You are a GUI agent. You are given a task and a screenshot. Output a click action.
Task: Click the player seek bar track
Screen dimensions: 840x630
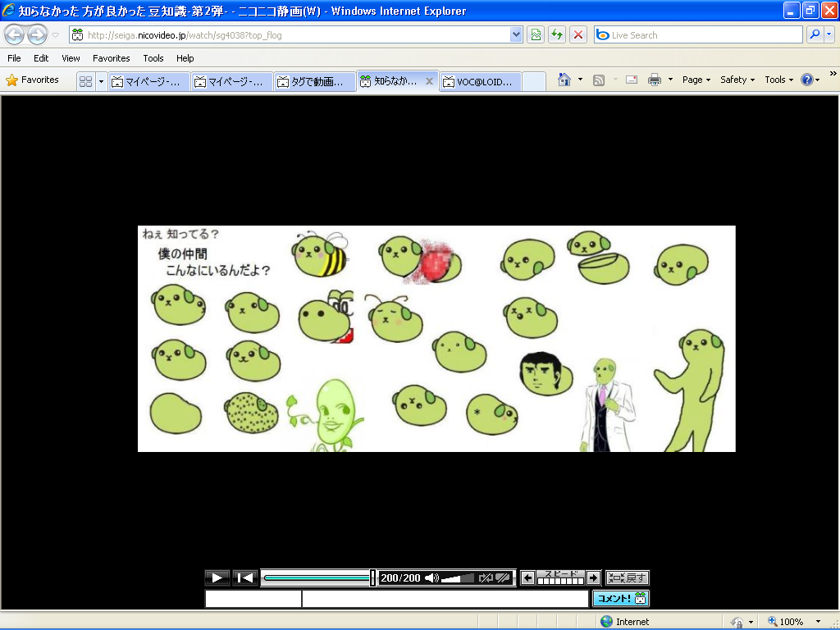(317, 578)
